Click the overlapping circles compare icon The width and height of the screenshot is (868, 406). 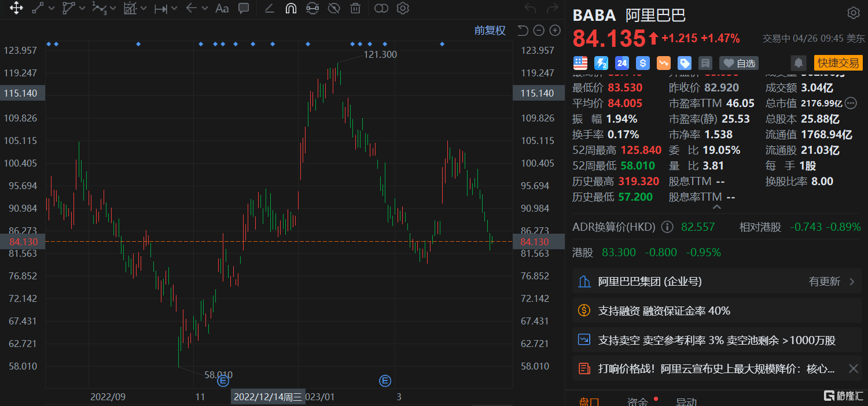(381, 8)
